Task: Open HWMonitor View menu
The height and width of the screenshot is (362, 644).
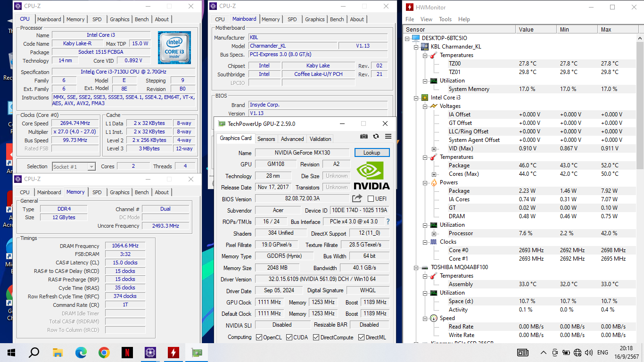Action: point(426,19)
